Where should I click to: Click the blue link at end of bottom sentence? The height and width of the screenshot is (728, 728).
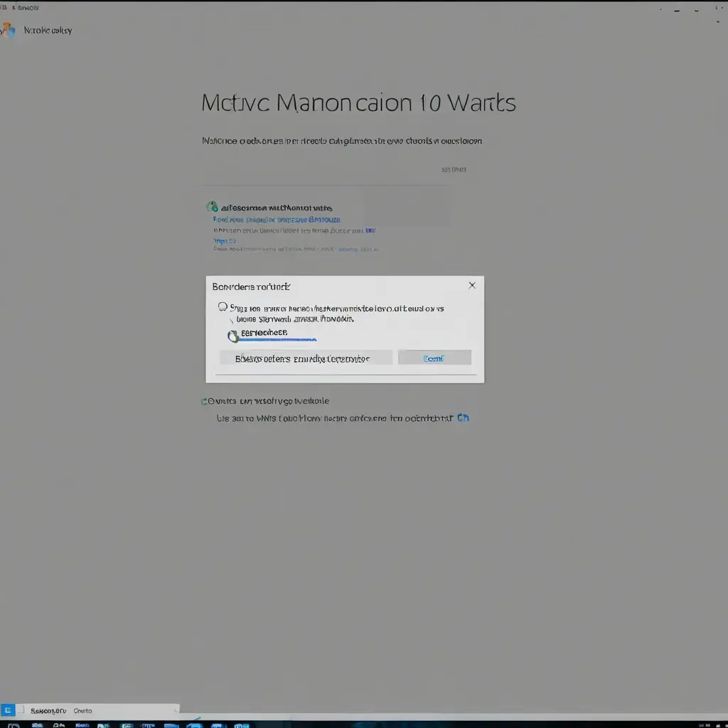pyautogui.click(x=463, y=418)
